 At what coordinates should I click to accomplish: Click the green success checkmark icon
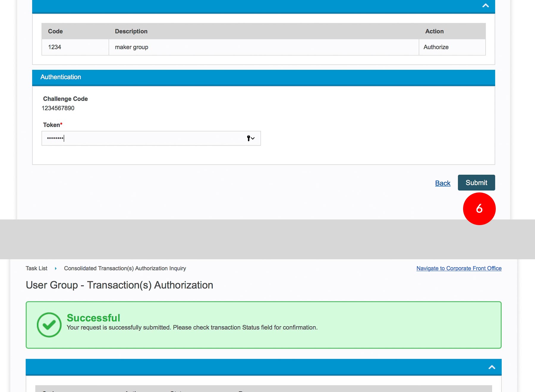(x=49, y=325)
